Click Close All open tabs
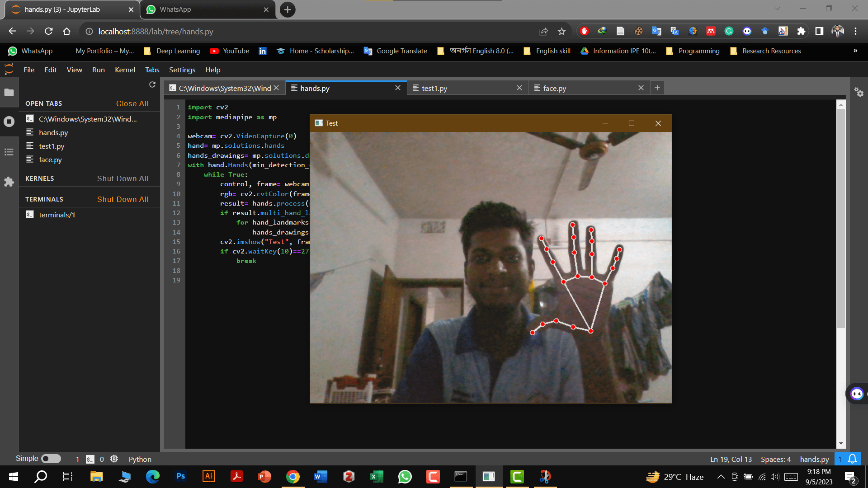 (132, 103)
